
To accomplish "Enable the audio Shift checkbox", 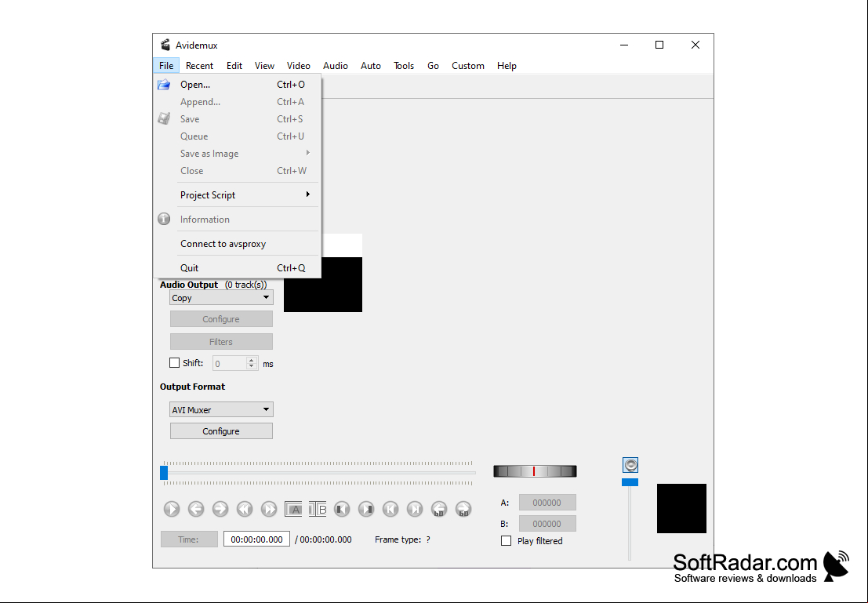I will (x=174, y=363).
